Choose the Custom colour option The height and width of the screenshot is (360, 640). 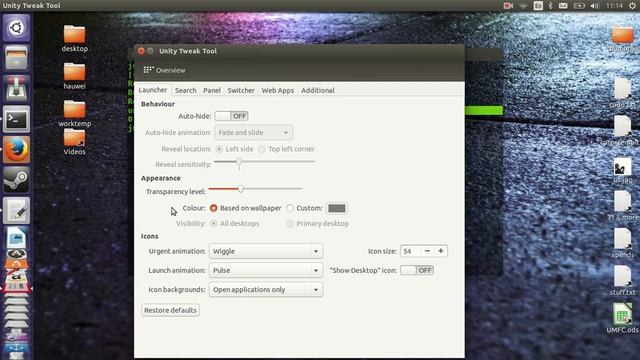[304, 208]
